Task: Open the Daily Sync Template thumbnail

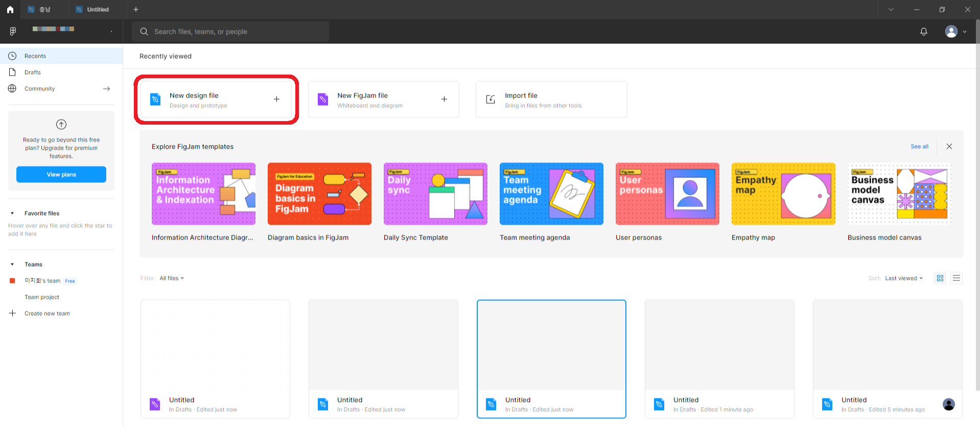Action: (x=435, y=194)
